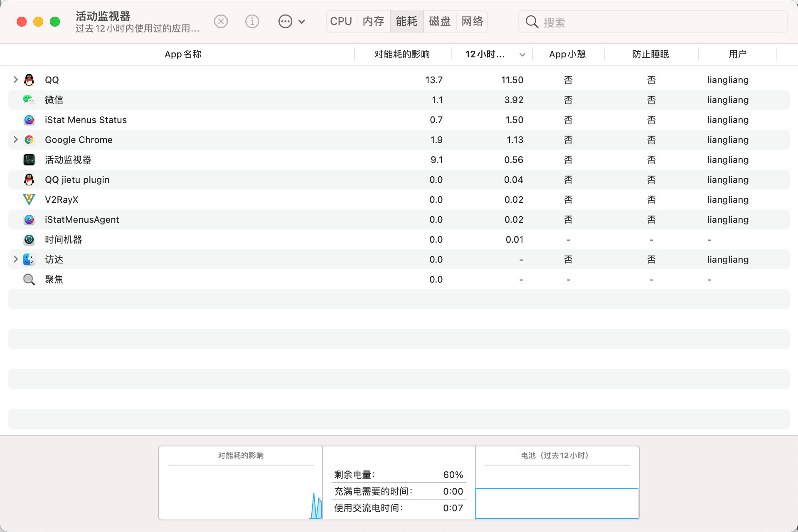
Task: Click the 时间机器 (Time Machine) icon
Action: click(x=29, y=239)
